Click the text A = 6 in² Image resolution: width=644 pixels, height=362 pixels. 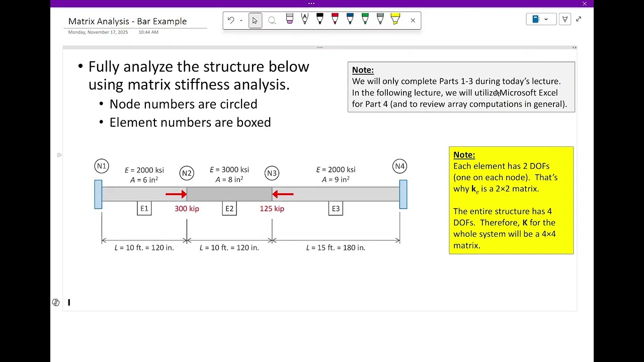click(144, 179)
